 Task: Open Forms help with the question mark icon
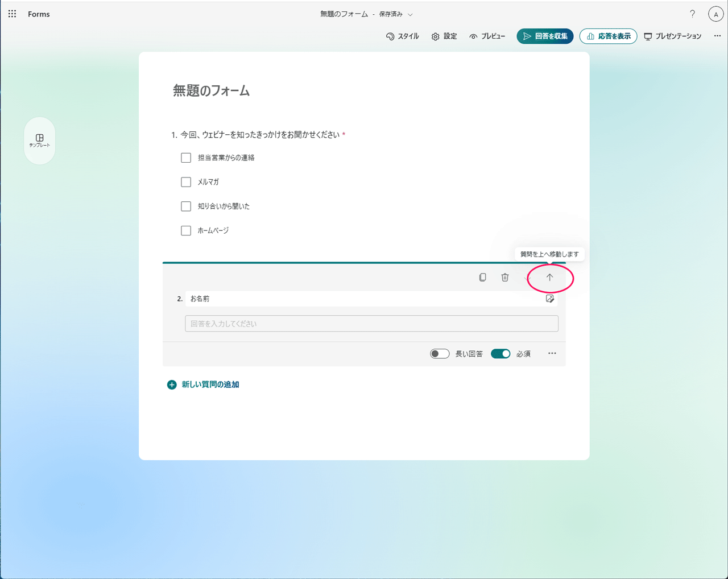(692, 14)
